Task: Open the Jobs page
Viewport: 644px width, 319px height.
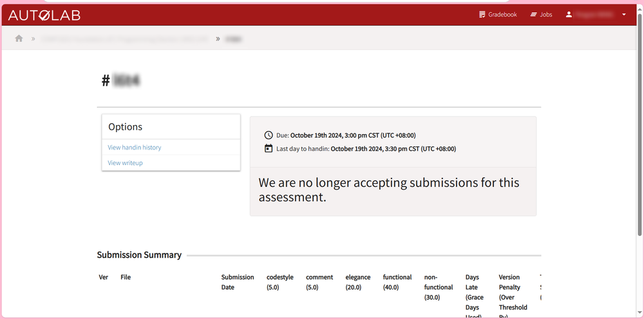Action: coord(546,14)
